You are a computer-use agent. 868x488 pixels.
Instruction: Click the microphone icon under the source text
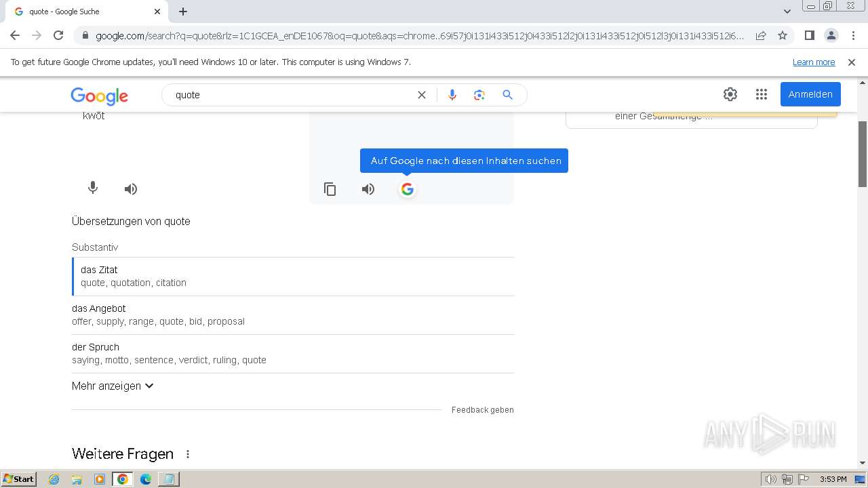(x=93, y=188)
